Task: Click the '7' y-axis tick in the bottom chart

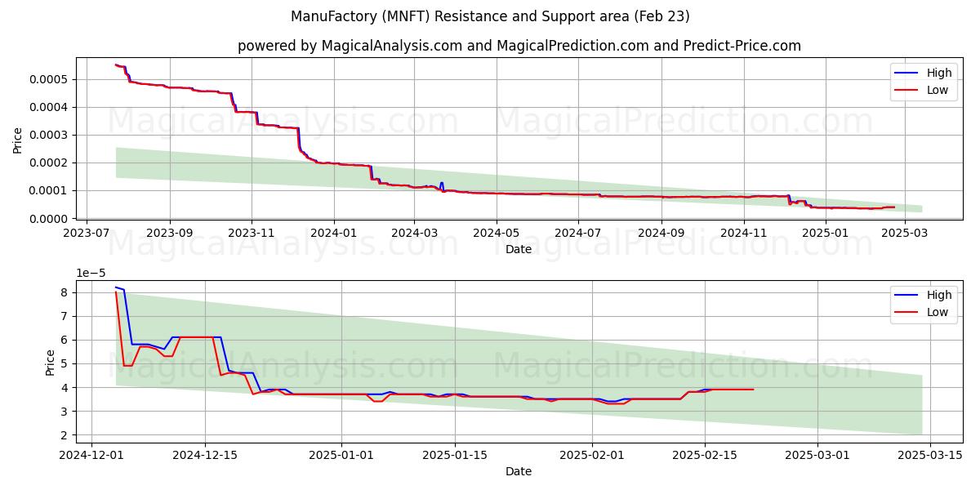Action: click(x=66, y=316)
